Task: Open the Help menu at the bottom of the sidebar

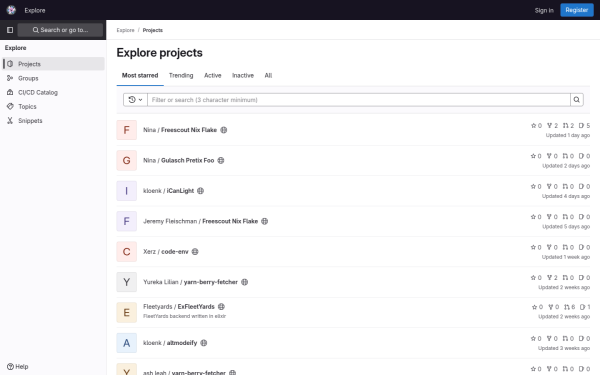Action: coord(18,367)
